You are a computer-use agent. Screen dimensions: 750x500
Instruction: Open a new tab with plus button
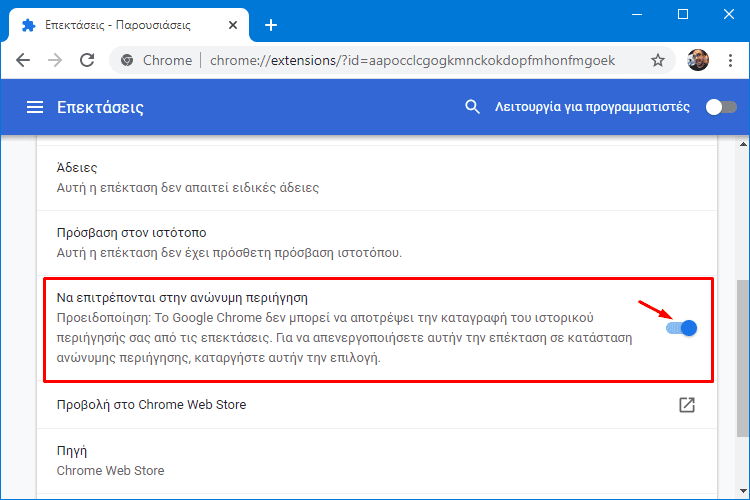271,25
